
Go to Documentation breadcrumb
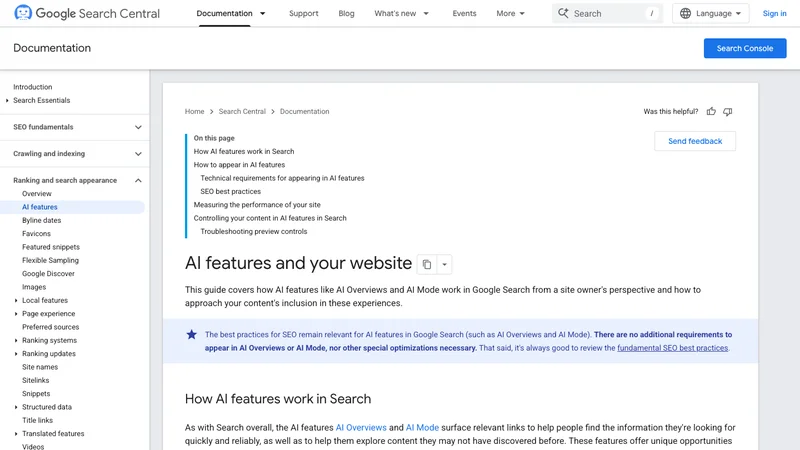[305, 111]
